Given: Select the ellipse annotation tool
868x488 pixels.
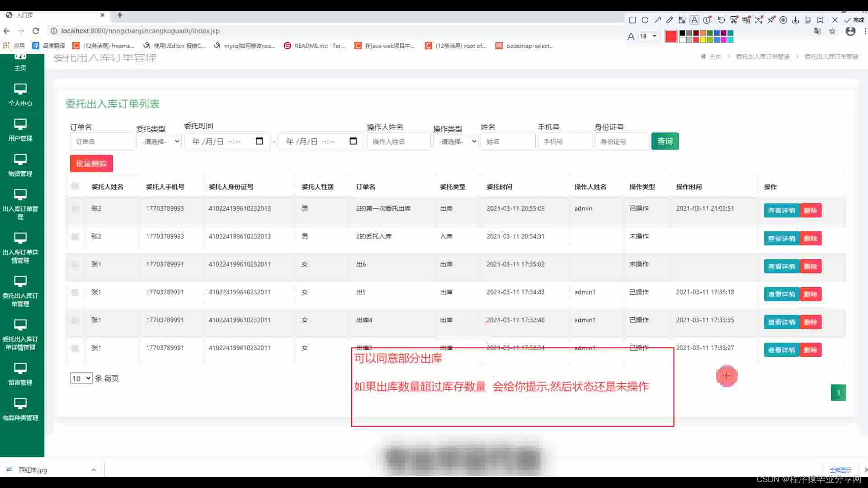Looking at the screenshot, I should [x=645, y=20].
